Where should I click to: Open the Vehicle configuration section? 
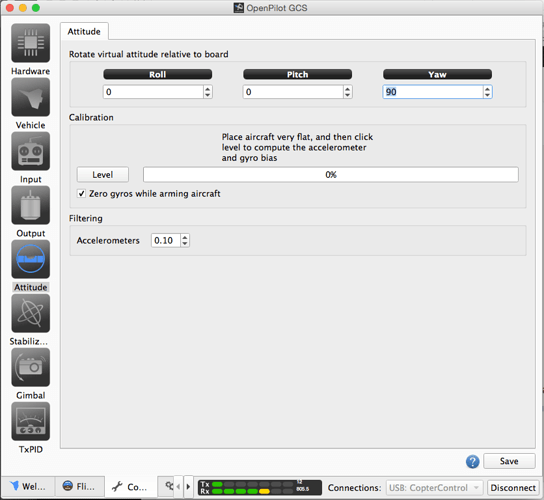coord(31,97)
